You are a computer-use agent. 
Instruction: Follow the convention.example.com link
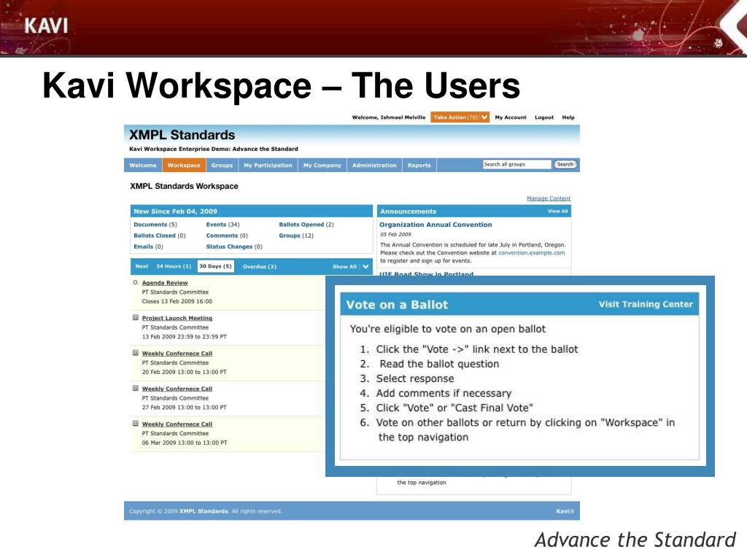(x=531, y=253)
